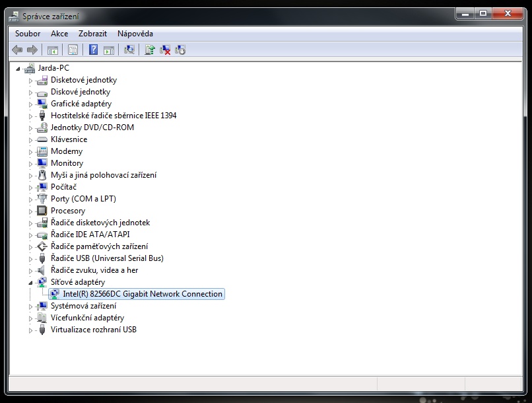
Task: Click the Řadiče zvuku speaker icon
Action: coord(42,270)
